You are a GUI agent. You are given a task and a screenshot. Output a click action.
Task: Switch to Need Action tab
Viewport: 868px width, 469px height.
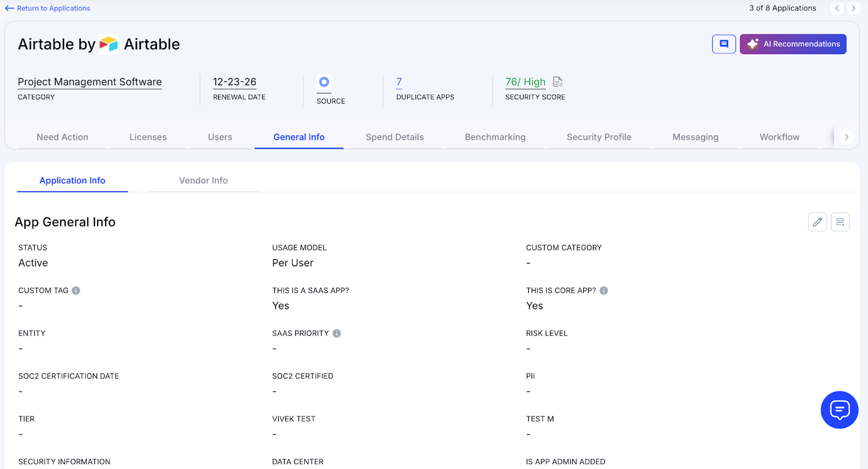pyautogui.click(x=62, y=137)
